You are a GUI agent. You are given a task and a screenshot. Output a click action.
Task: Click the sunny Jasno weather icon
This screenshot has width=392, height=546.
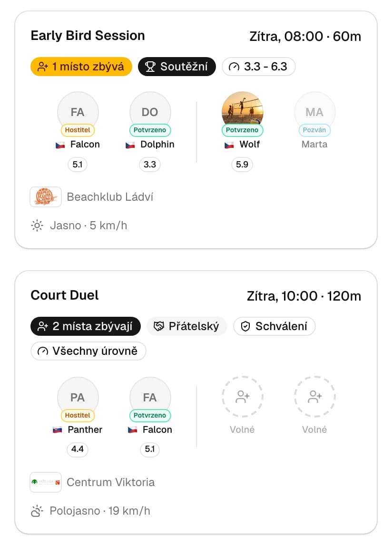pyautogui.click(x=37, y=225)
